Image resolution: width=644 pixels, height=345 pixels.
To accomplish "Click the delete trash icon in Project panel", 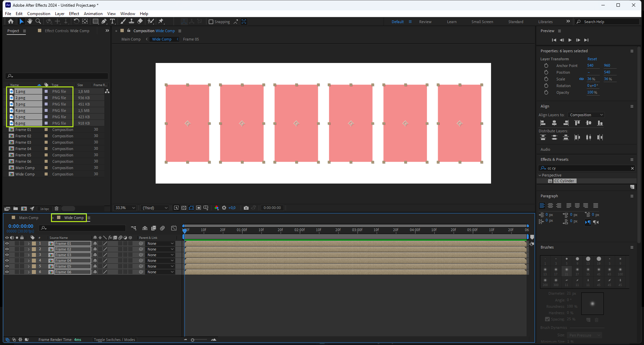I will click(56, 209).
